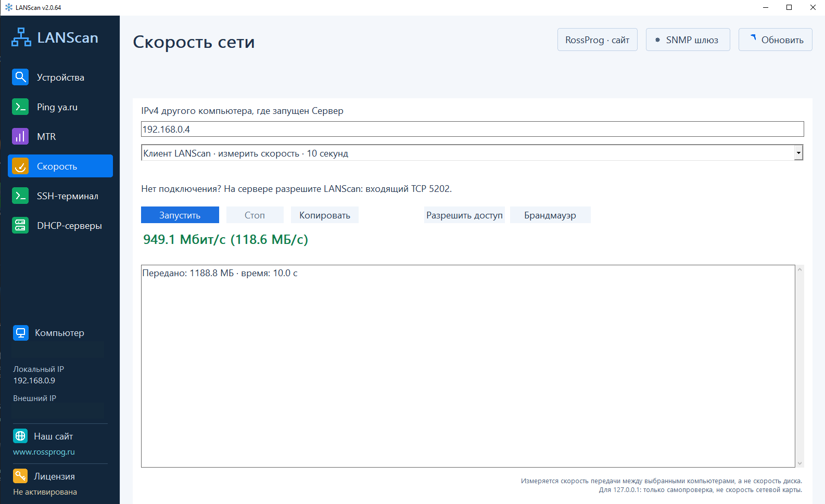Minimize the LANScan window

[766, 7]
